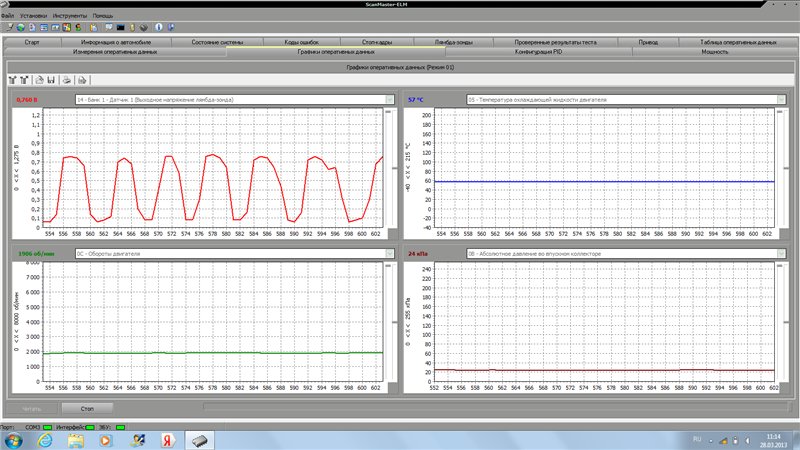Screen dimensions: 800x450
Task: Open the Инструменты menu
Action: (68, 16)
